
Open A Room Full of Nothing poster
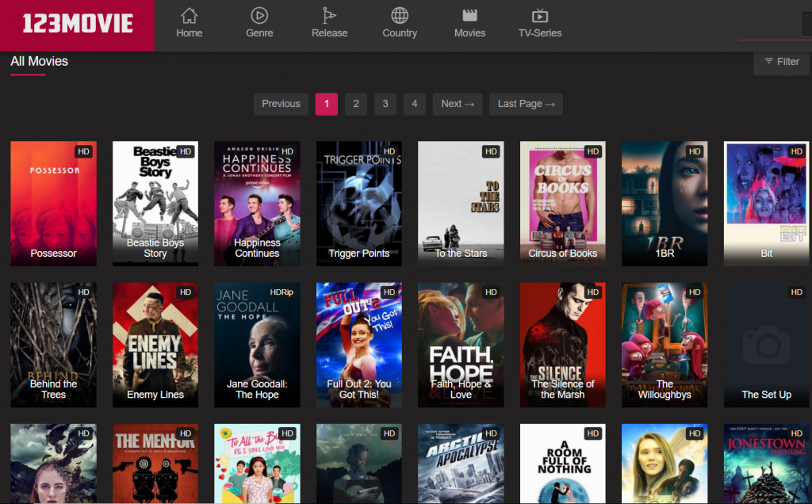pos(563,464)
